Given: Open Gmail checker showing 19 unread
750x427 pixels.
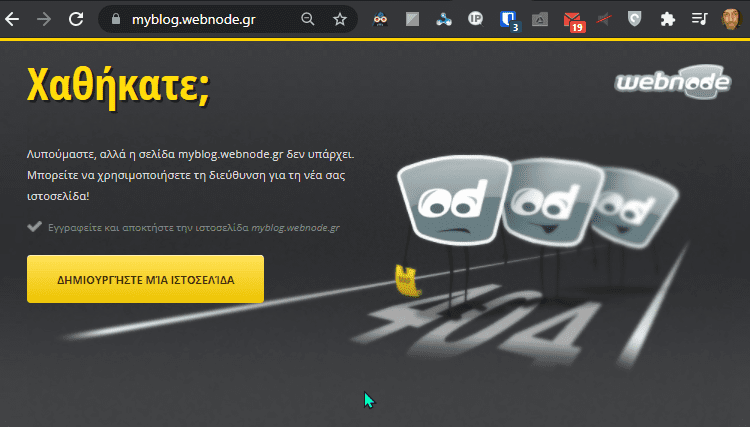Looking at the screenshot, I should tap(574, 22).
